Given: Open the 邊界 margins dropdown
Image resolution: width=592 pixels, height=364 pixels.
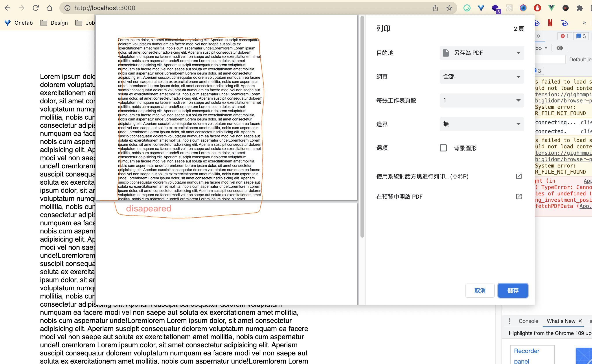Looking at the screenshot, I should point(482,124).
